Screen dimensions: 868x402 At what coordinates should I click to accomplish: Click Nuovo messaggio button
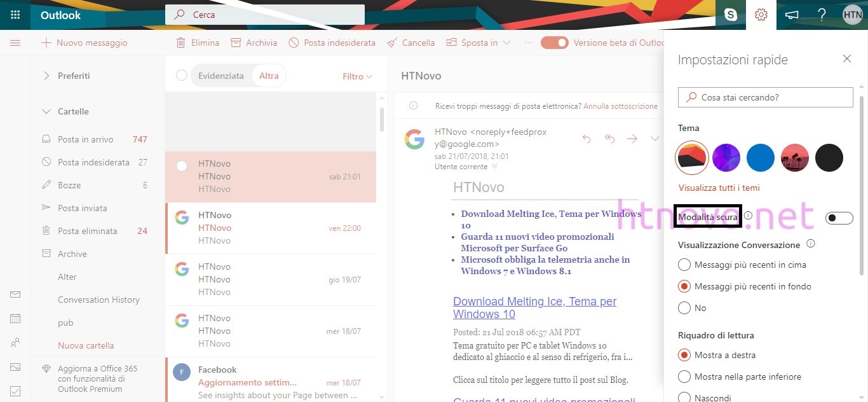(x=85, y=43)
